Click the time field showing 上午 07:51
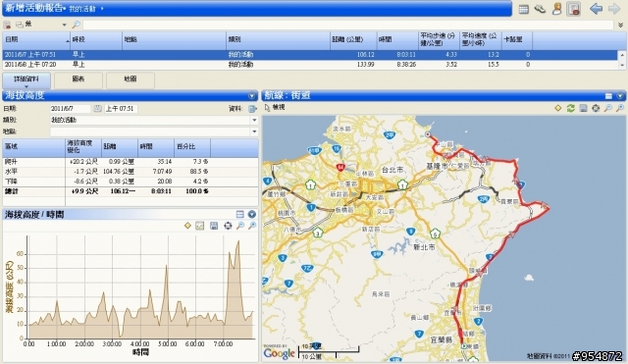This screenshot has width=628, height=364. point(121,109)
